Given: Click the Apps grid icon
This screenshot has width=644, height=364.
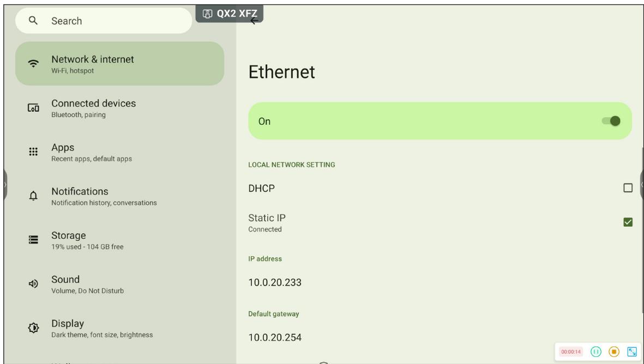Looking at the screenshot, I should [33, 152].
